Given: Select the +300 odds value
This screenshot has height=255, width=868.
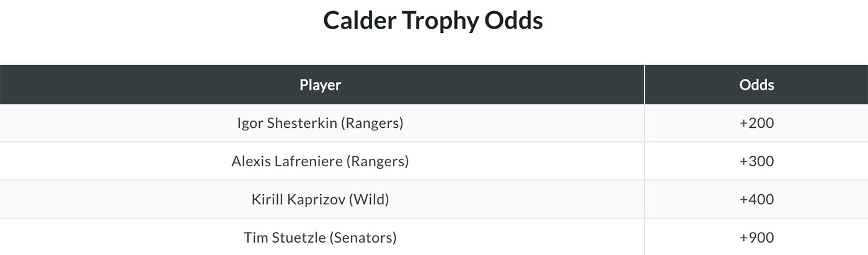Looking at the screenshot, I should (x=756, y=162).
